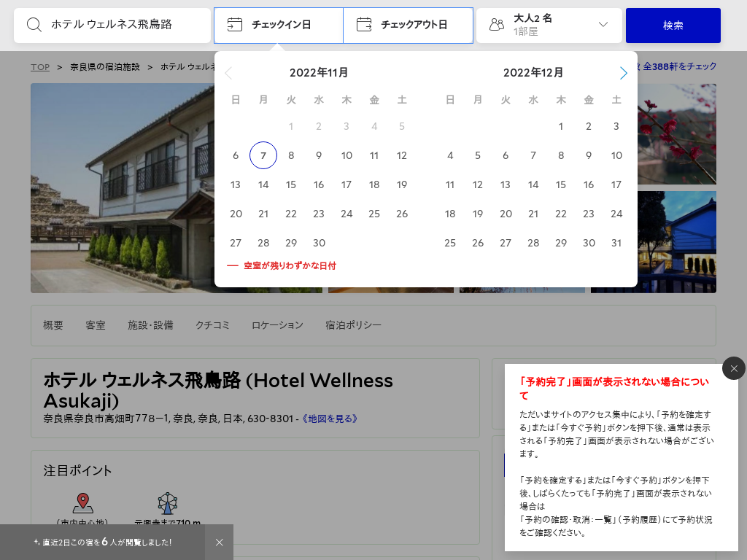Image resolution: width=747 pixels, height=560 pixels.
Task: Click the red 「予約完了」 notice heading
Action: (614, 389)
